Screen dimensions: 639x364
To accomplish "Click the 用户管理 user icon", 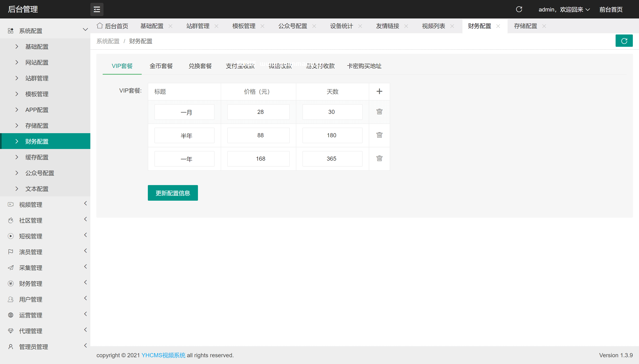I will [10, 299].
